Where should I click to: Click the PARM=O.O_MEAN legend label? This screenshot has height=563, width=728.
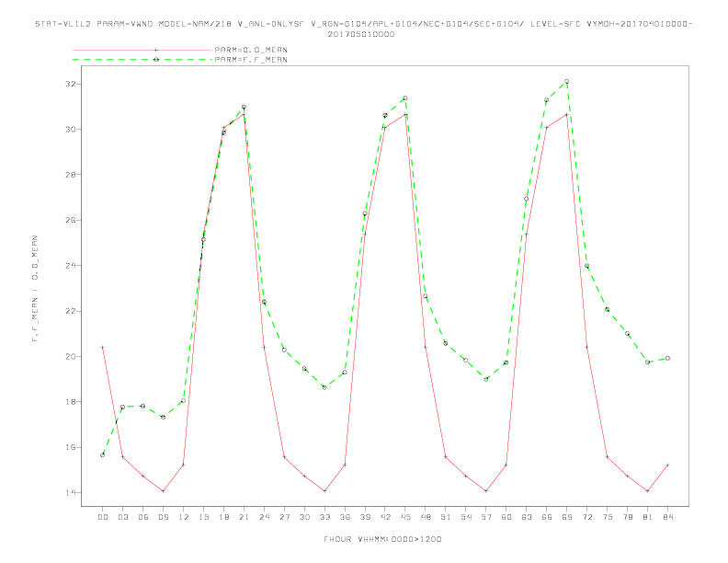click(x=251, y=50)
